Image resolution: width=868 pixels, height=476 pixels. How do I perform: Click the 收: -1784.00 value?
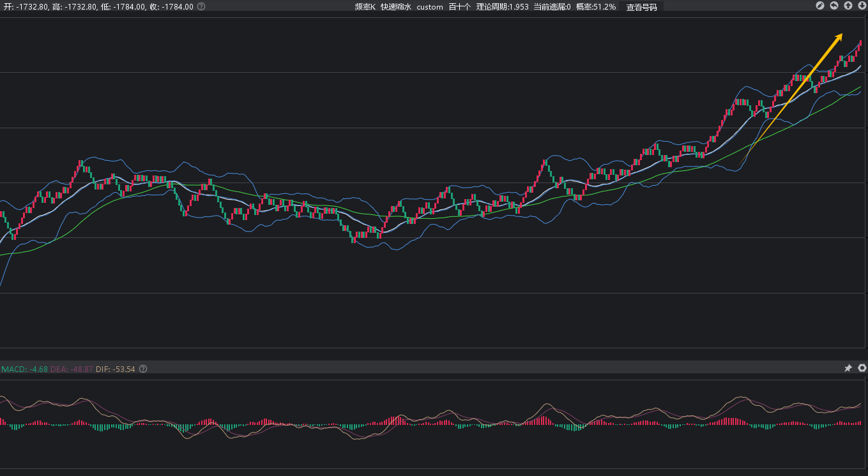pos(171,6)
